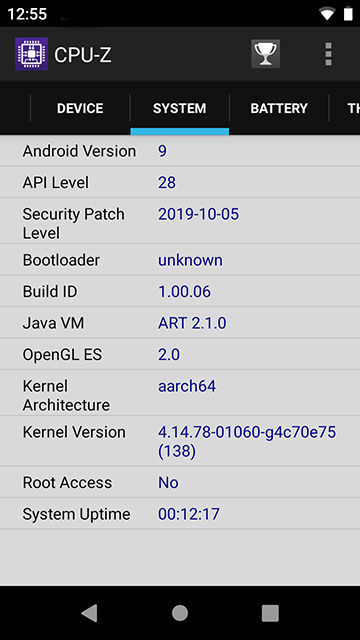Select the Root Access row

[180, 482]
